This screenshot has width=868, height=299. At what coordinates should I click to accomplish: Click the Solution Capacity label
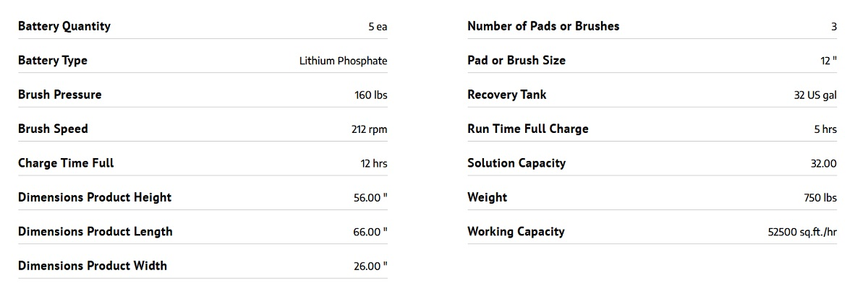point(516,163)
